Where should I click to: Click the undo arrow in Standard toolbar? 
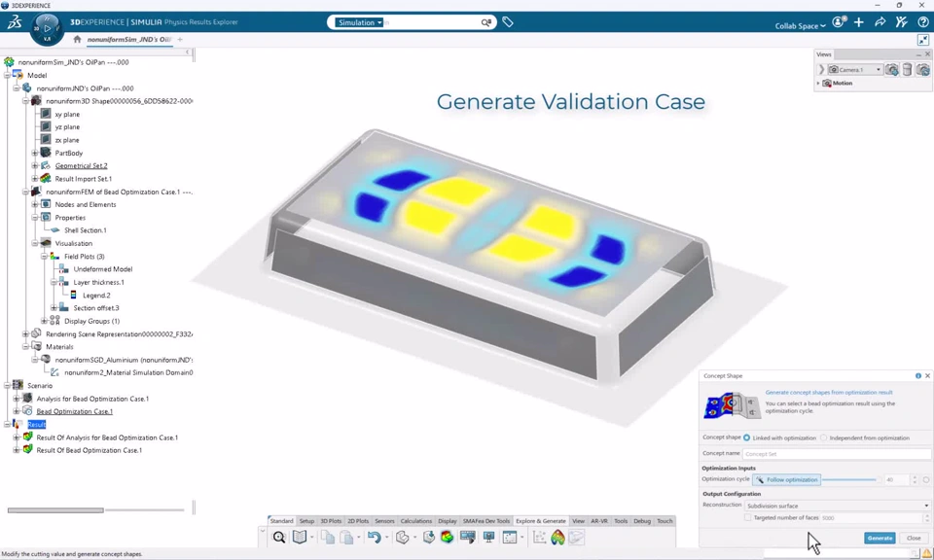(x=374, y=538)
